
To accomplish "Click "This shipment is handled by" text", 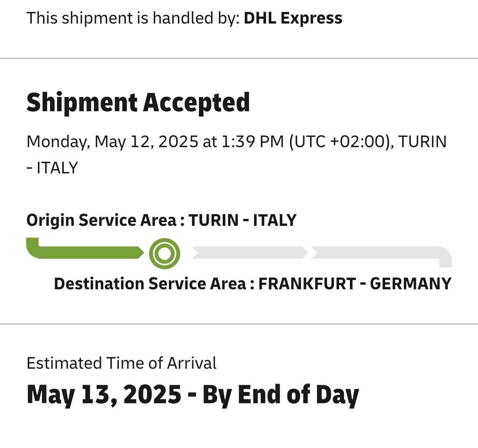I will tap(133, 18).
